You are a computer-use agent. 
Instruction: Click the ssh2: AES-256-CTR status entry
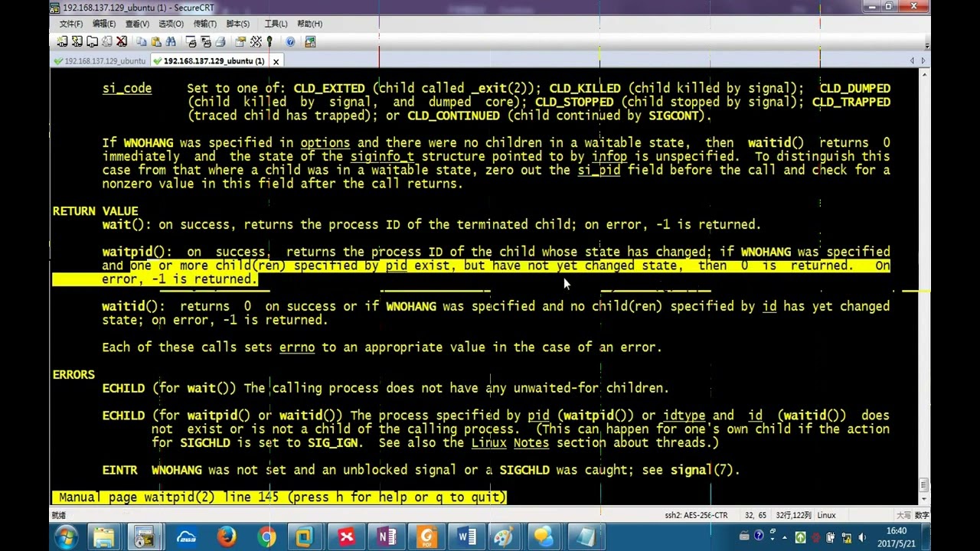pyautogui.click(x=696, y=516)
